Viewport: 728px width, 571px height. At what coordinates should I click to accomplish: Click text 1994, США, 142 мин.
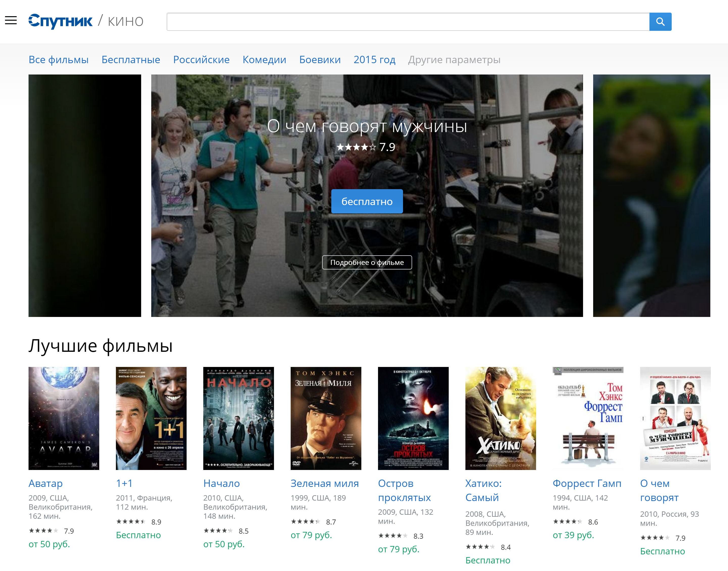click(580, 503)
